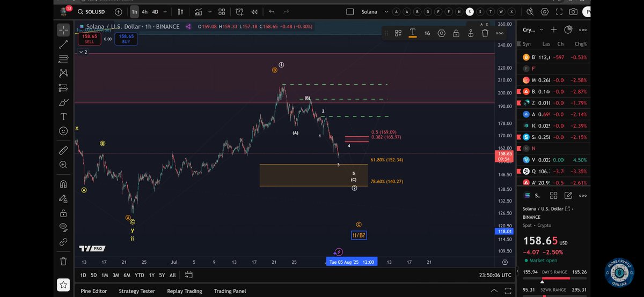
Task: Click the compare or add symbol plus icon
Action: click(118, 11)
